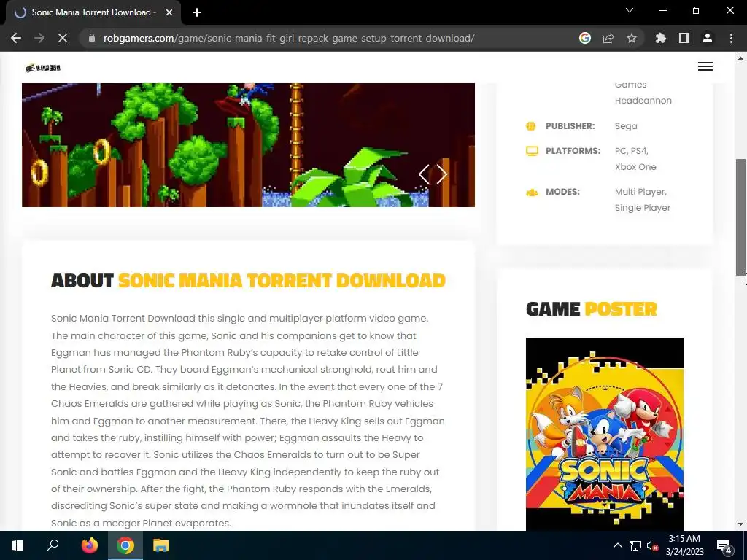The width and height of the screenshot is (747, 560).
Task: Click the Rob Gamers site logo
Action: [x=43, y=68]
